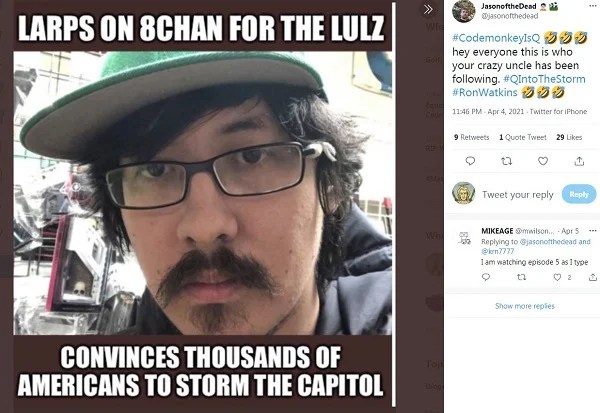Like MIKEAGE's reply with heart icon
Screen dimensions: 600x413
(x=558, y=277)
